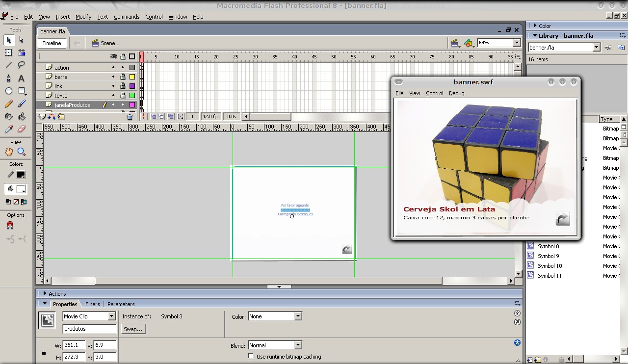Viewport: 628px width, 364px height.
Task: Delete layer with the trash icon
Action: (x=130, y=117)
